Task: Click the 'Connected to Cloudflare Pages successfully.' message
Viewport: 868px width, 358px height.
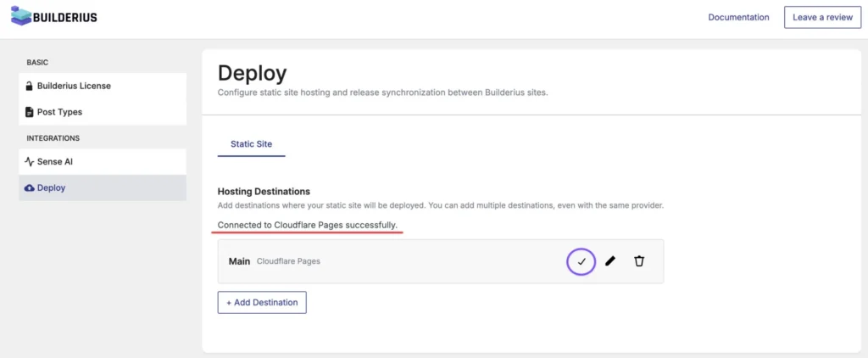Action: coord(307,225)
